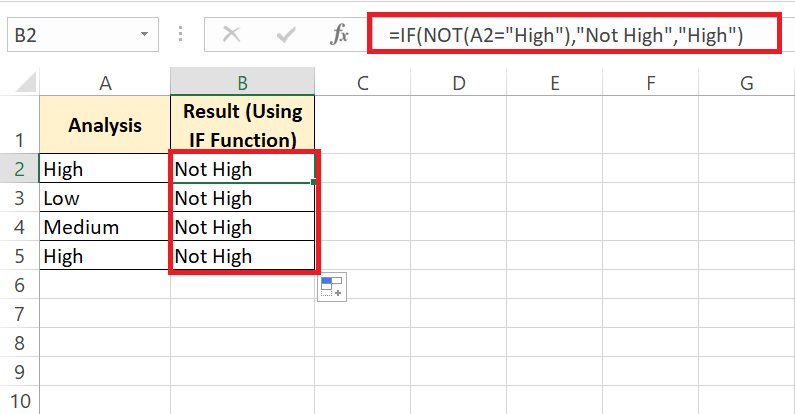
Task: Select row 1 header
Action: coord(19,125)
